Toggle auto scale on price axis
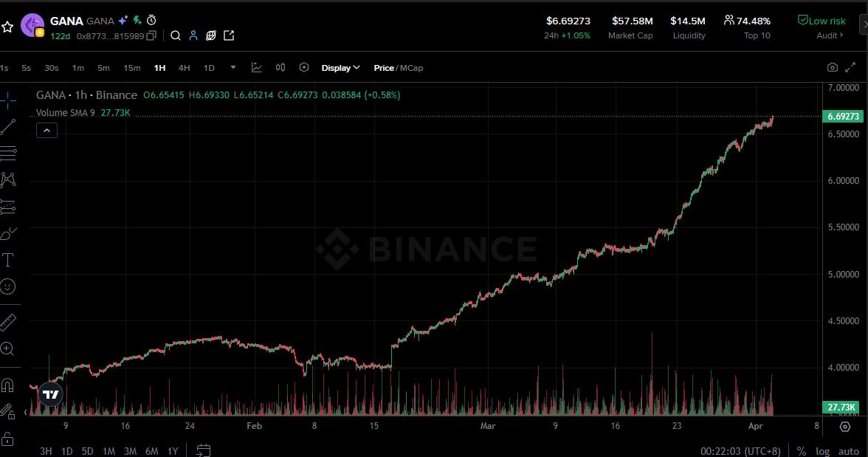This screenshot has width=868, height=457. click(x=849, y=451)
